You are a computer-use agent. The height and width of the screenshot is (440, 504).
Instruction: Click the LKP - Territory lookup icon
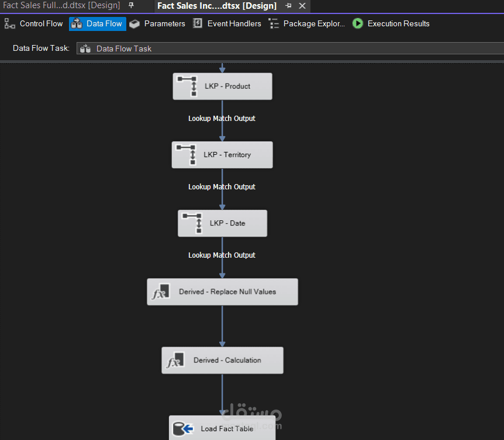(x=187, y=154)
